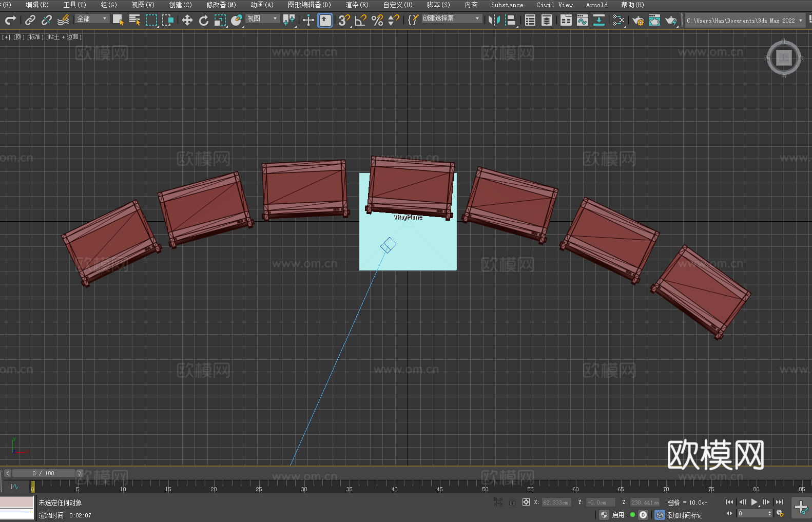Click the Redo arrow icon
This screenshot has height=522, width=812.
tap(10, 20)
